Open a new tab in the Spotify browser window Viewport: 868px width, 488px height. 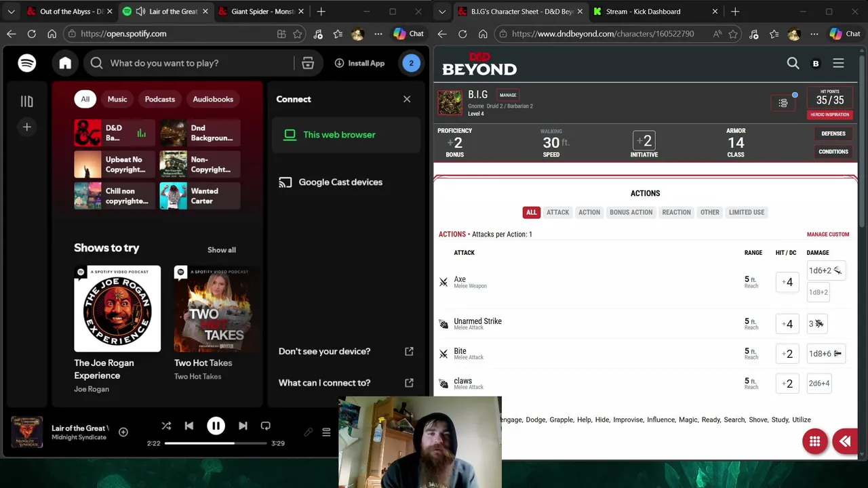(x=321, y=12)
